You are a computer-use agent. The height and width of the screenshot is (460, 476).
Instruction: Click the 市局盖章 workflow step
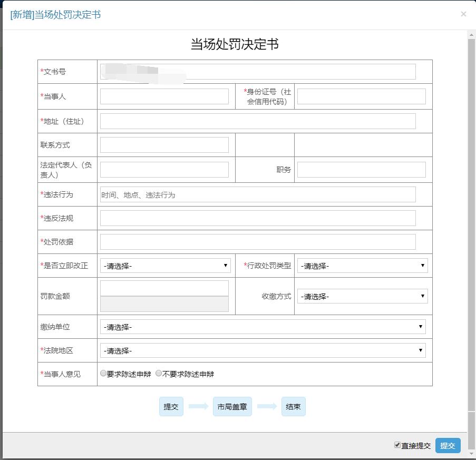pos(232,407)
